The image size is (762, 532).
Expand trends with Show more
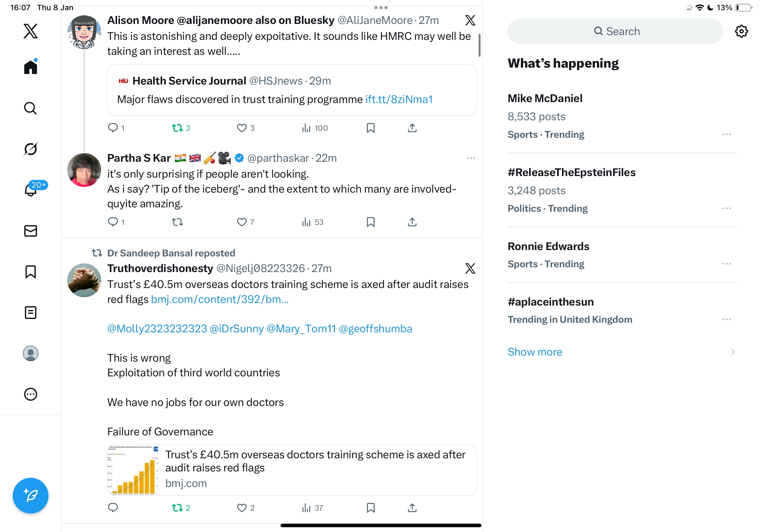(x=535, y=351)
